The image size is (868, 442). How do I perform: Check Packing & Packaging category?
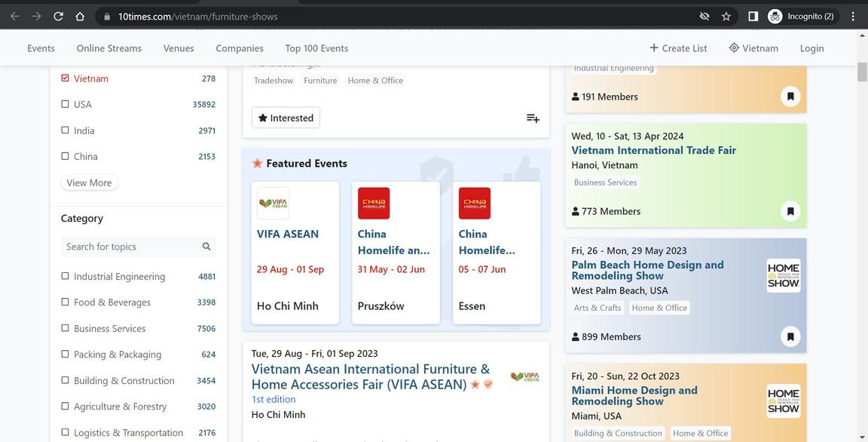coord(66,354)
